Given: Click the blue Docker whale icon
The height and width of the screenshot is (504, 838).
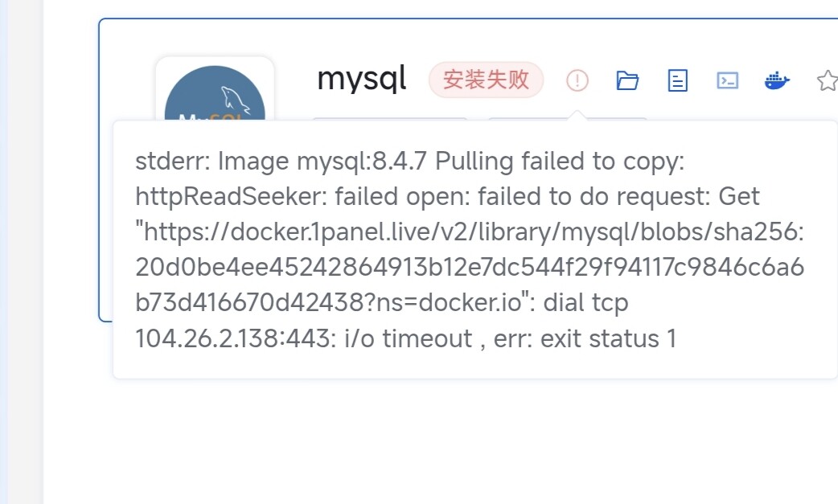Looking at the screenshot, I should click(x=777, y=80).
